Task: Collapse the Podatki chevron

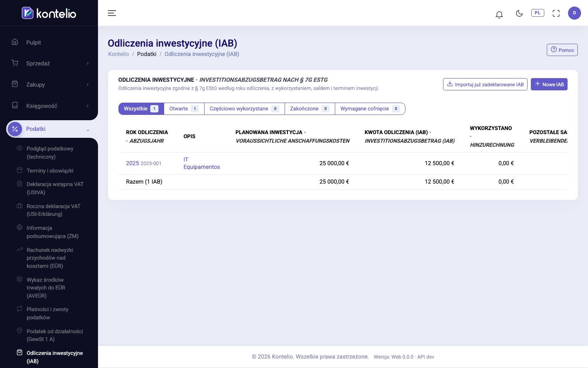Action: click(87, 130)
